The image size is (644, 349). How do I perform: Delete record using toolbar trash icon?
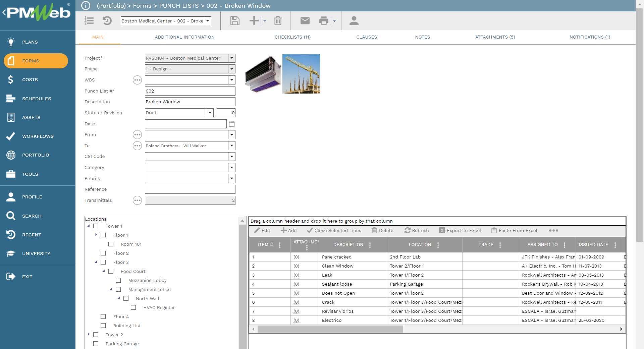click(278, 21)
